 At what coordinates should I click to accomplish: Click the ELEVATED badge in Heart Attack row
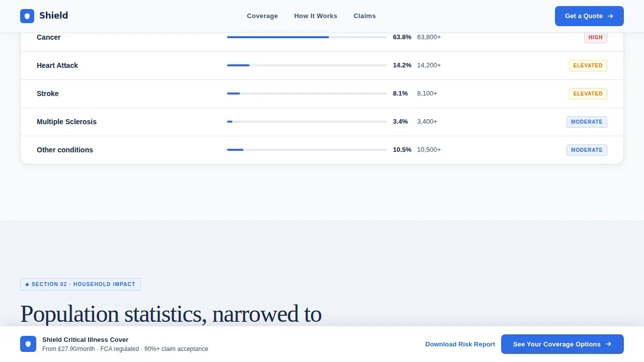[588, 65]
